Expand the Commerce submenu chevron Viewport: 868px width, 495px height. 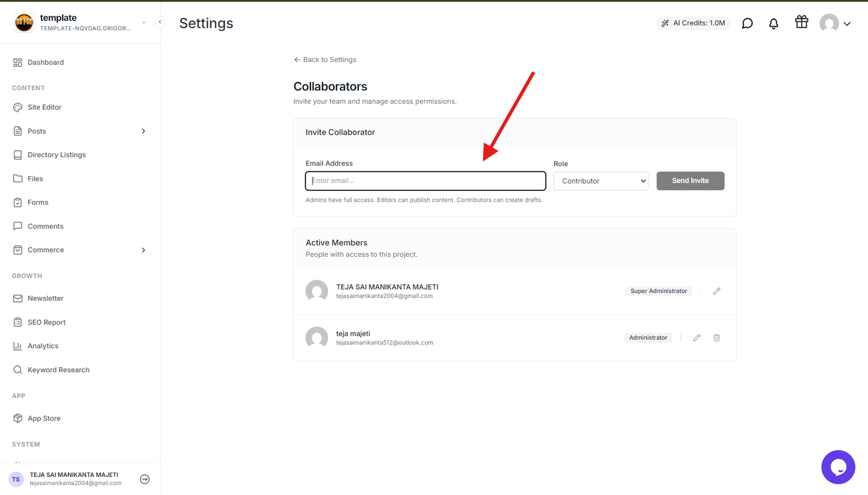click(x=143, y=250)
